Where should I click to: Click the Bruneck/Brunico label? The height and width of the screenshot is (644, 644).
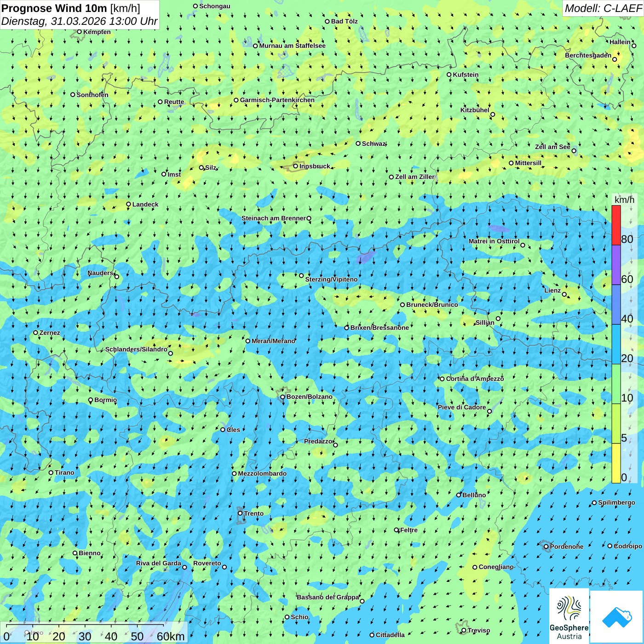pyautogui.click(x=432, y=305)
